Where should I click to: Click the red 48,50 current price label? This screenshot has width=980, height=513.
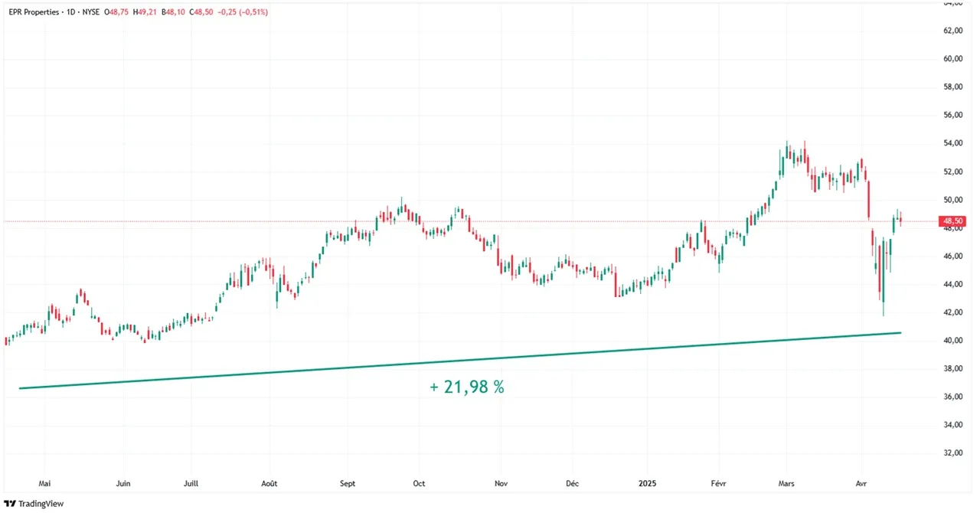click(x=953, y=222)
